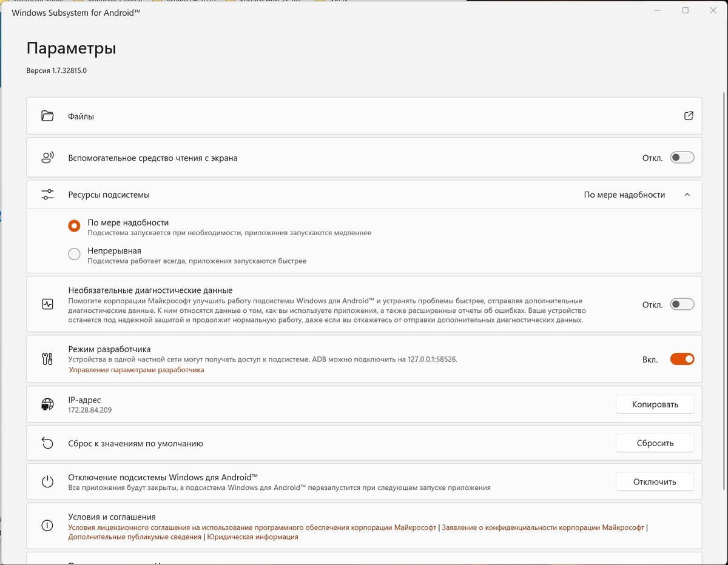Click the screen reader icon

point(47,158)
